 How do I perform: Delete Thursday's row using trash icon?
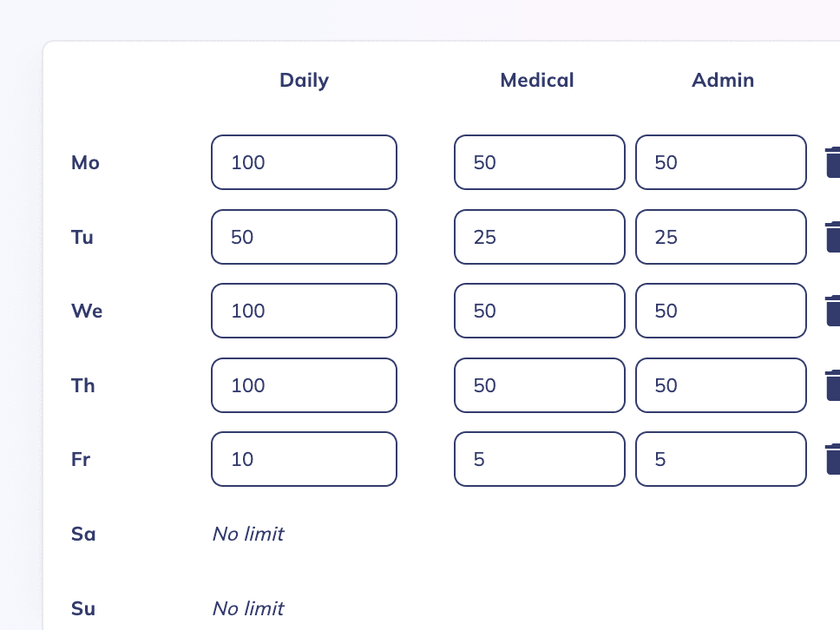click(832, 385)
